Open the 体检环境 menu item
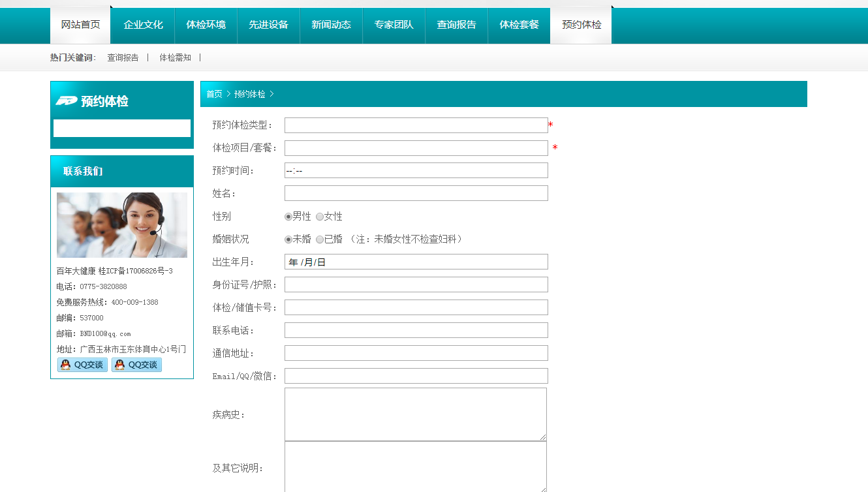Screen dimensions: 868x492 [206, 25]
